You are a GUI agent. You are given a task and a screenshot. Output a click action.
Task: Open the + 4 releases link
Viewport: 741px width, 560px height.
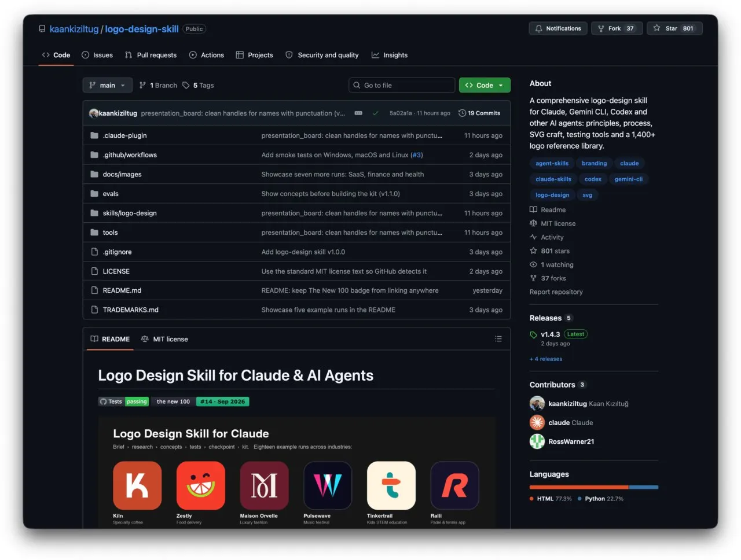click(546, 359)
